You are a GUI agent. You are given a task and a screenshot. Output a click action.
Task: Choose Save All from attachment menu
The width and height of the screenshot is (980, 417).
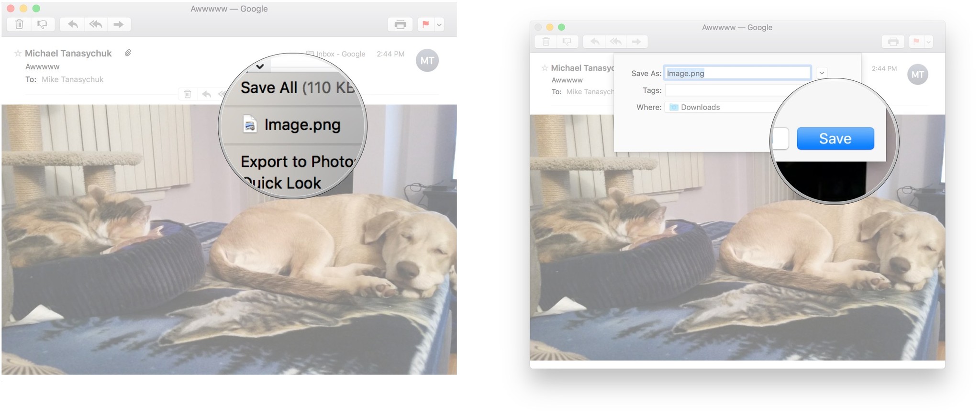(x=297, y=88)
